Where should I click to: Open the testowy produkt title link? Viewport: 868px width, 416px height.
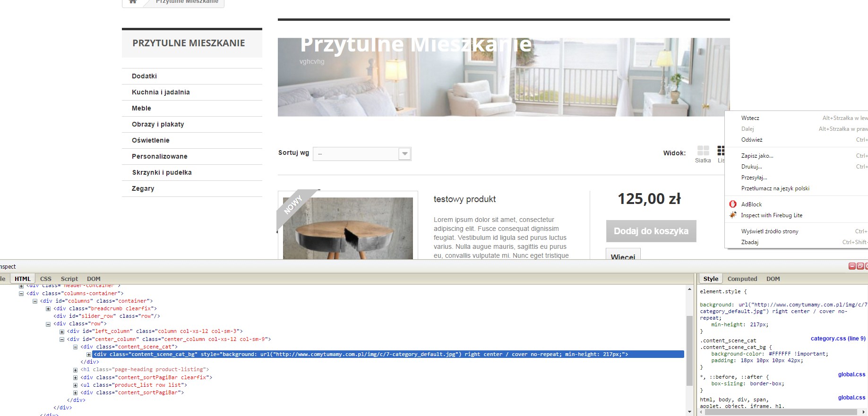point(464,199)
